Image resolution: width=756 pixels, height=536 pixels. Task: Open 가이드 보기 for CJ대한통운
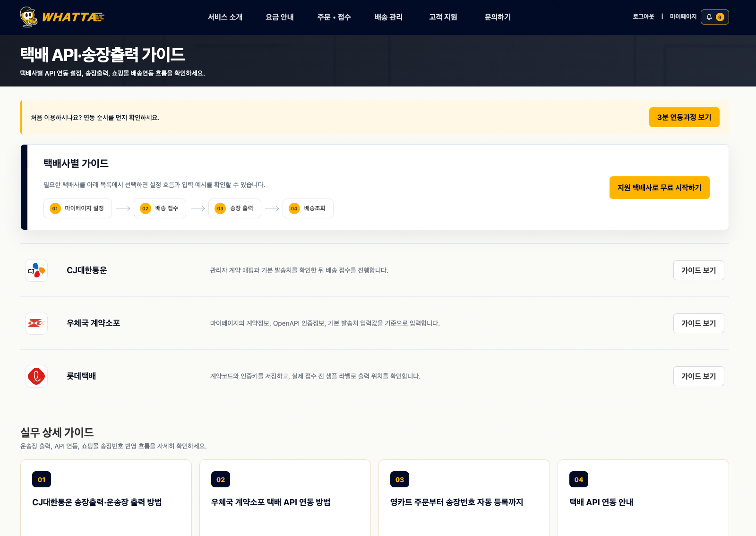point(699,270)
